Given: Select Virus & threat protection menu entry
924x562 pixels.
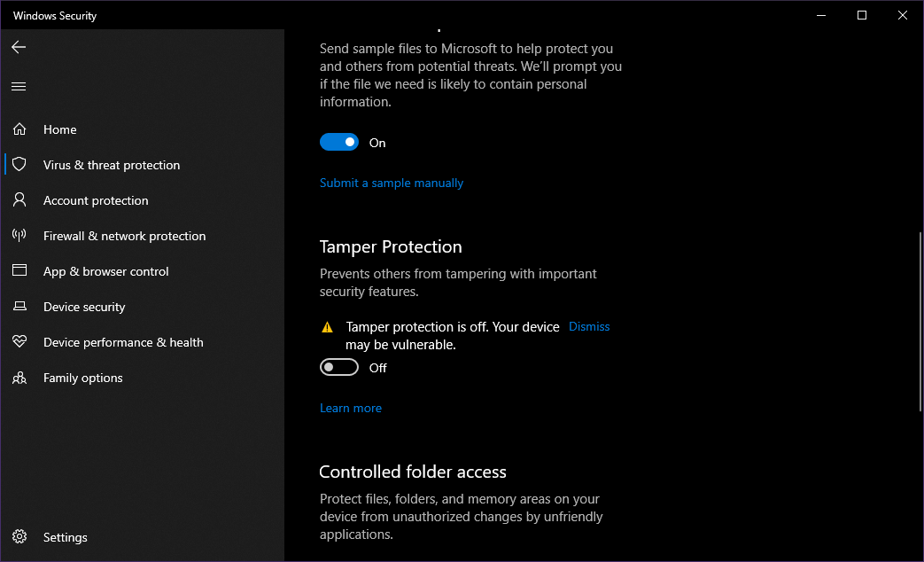Looking at the screenshot, I should [x=111, y=164].
